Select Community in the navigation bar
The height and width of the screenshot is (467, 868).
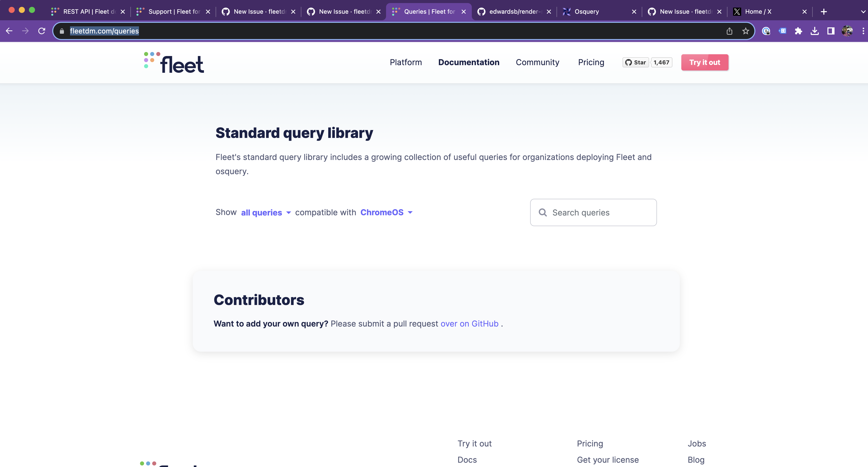(x=537, y=62)
